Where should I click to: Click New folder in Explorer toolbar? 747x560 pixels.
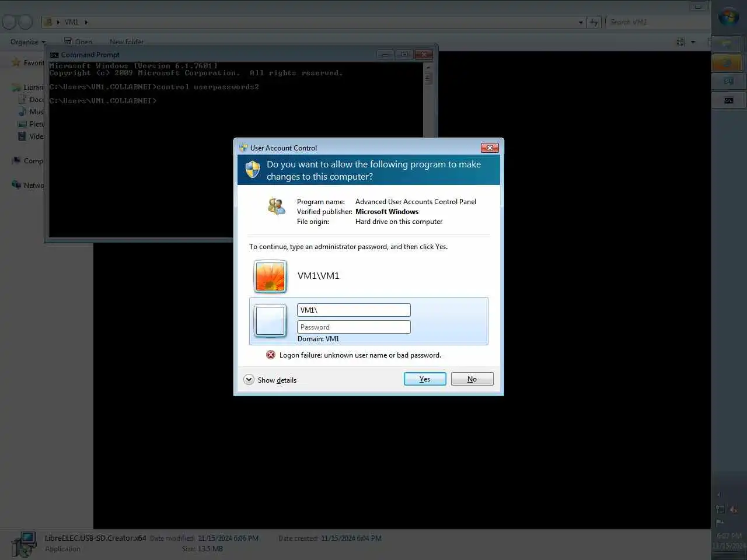(127, 42)
